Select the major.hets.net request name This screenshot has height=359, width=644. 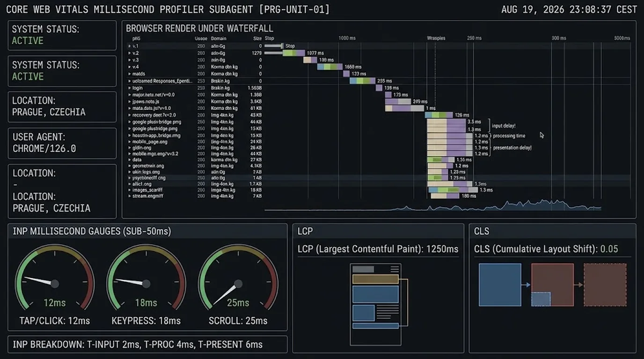pos(154,95)
